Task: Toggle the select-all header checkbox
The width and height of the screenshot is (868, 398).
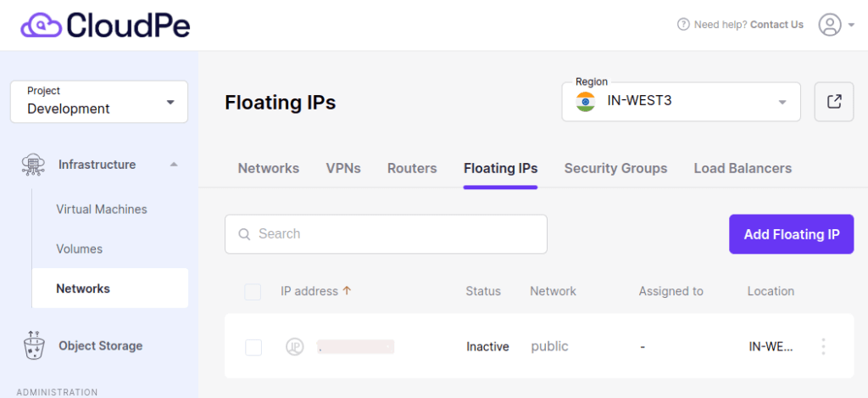Action: [x=253, y=292]
